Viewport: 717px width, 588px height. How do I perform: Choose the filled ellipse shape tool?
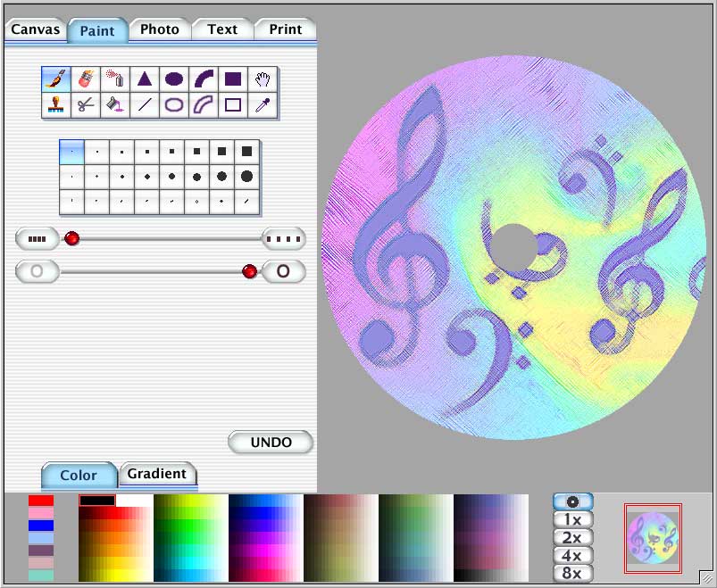pos(174,79)
